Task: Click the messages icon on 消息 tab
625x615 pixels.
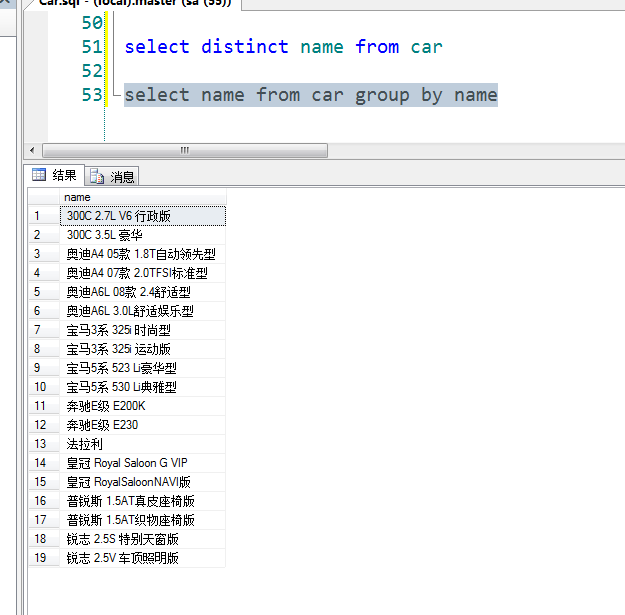Action: point(97,176)
